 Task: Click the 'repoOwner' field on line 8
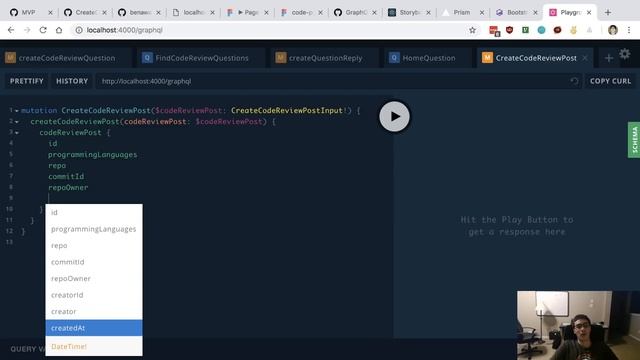click(x=68, y=187)
